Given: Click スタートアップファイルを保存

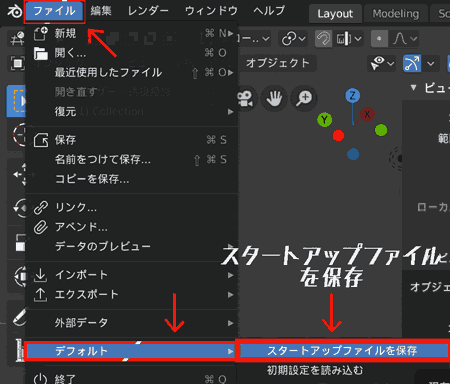Looking at the screenshot, I should (343, 351).
